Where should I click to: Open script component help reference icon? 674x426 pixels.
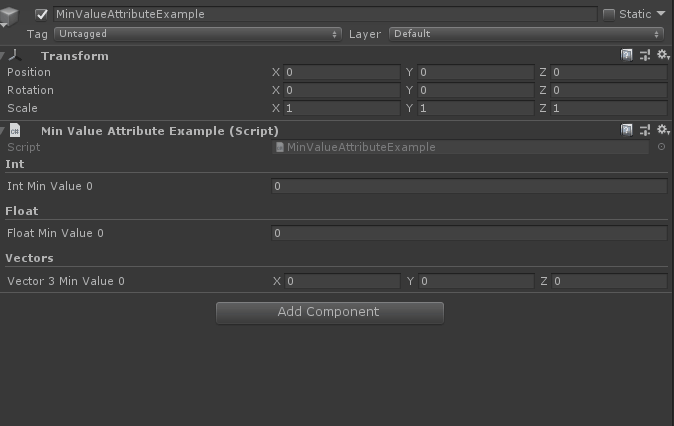click(627, 130)
